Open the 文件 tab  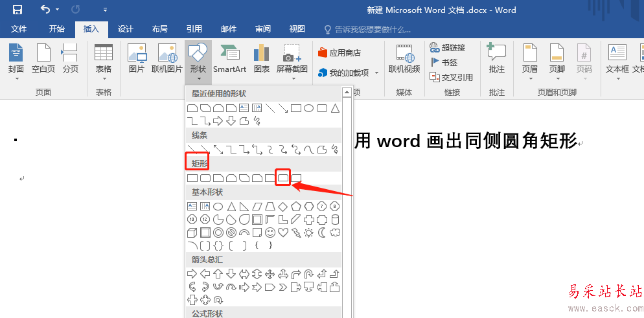[19, 28]
